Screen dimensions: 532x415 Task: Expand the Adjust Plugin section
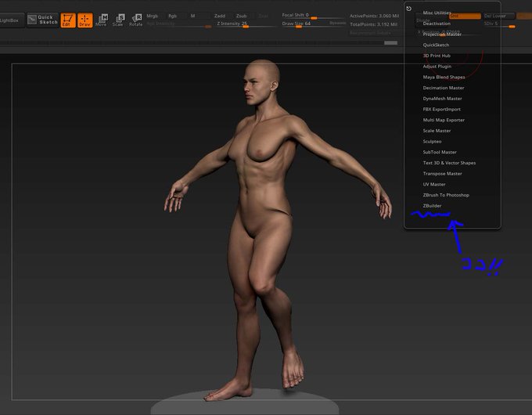point(437,67)
